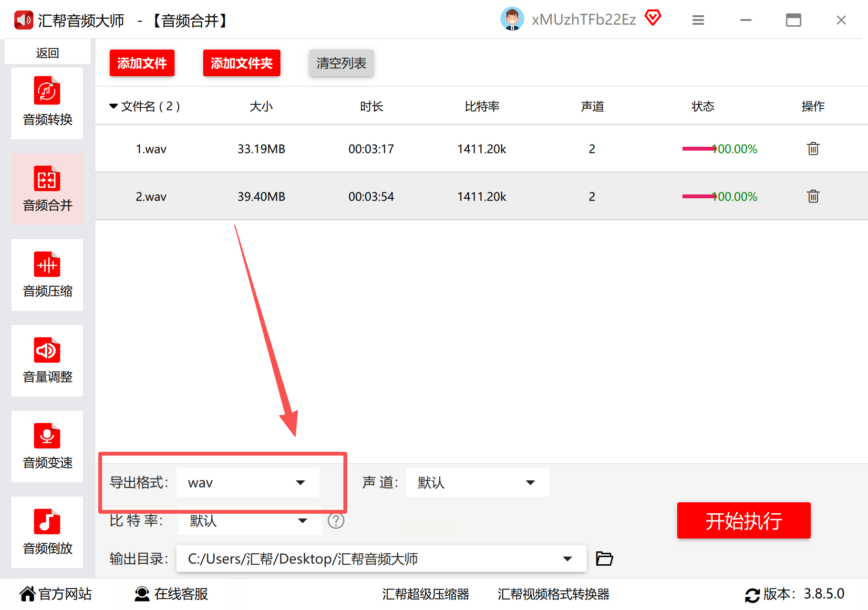Expand the 导出格式 wav dropdown
The image size is (868, 610).
(x=248, y=482)
